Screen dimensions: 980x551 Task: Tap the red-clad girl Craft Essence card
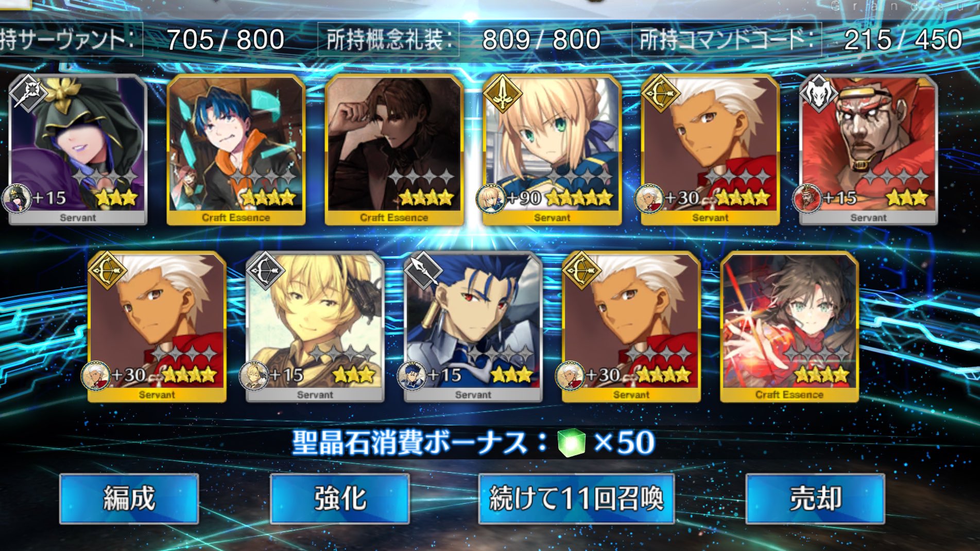click(789, 327)
